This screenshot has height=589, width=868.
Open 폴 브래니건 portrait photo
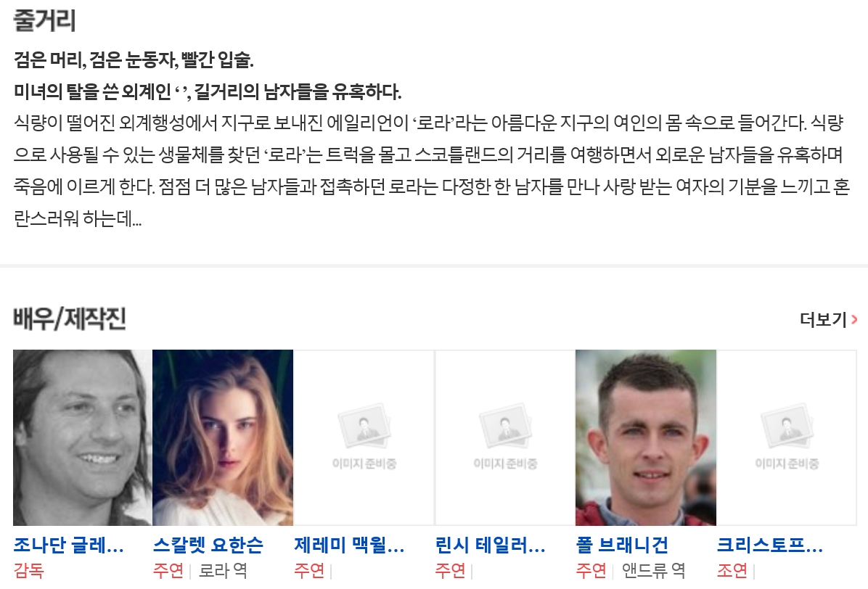pos(645,437)
